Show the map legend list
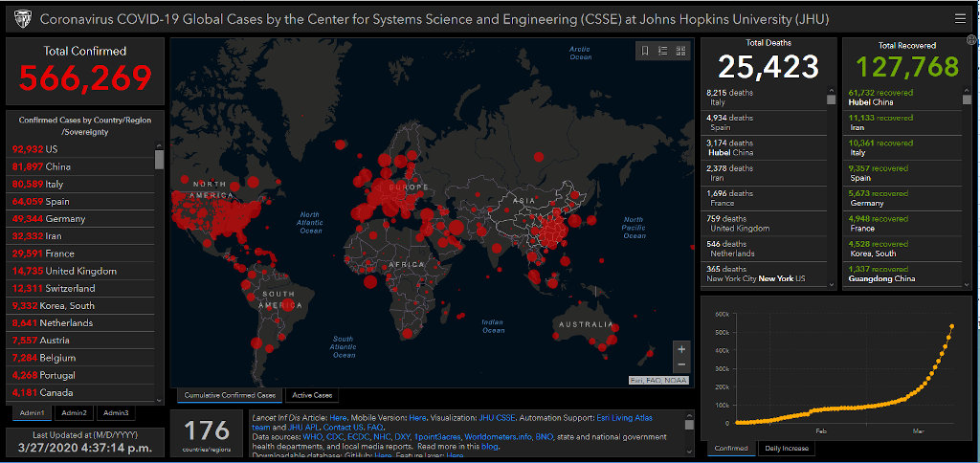980x463 pixels. click(x=662, y=51)
